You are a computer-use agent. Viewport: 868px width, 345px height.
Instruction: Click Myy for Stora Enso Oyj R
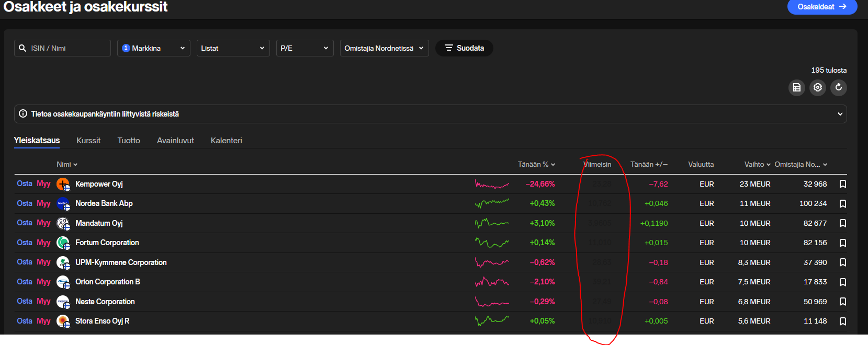tap(43, 321)
